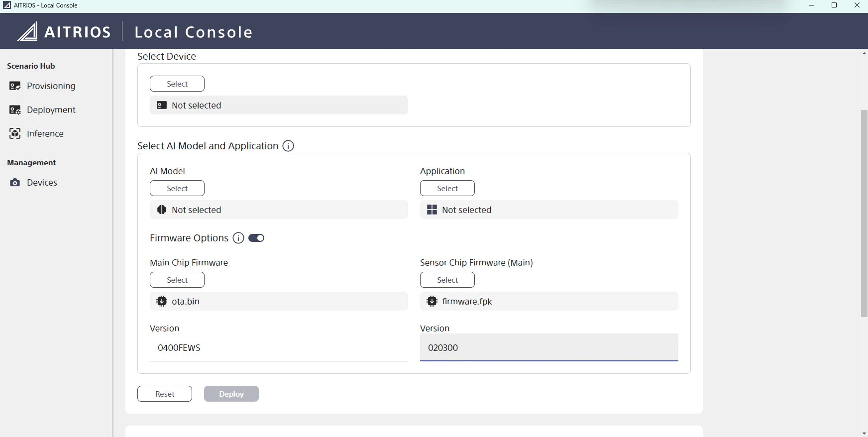
Task: Click the chip icon next to ota.bin
Action: pos(162,301)
